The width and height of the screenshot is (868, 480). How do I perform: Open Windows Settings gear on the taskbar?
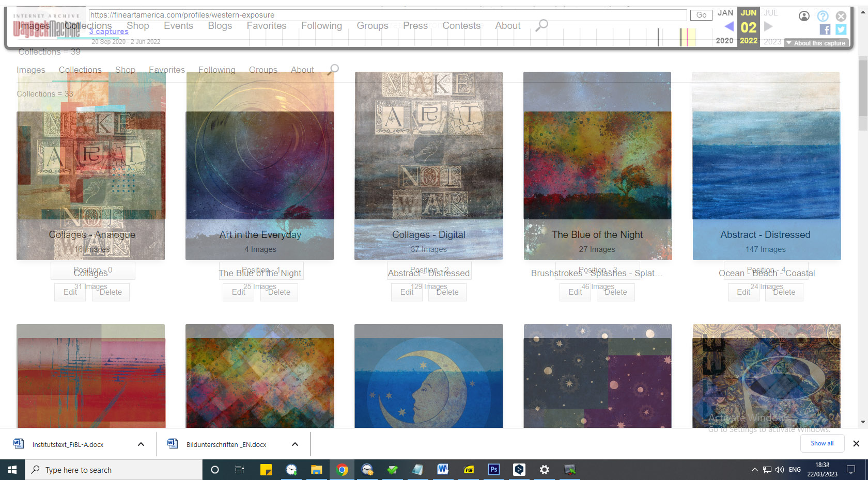coord(545,470)
